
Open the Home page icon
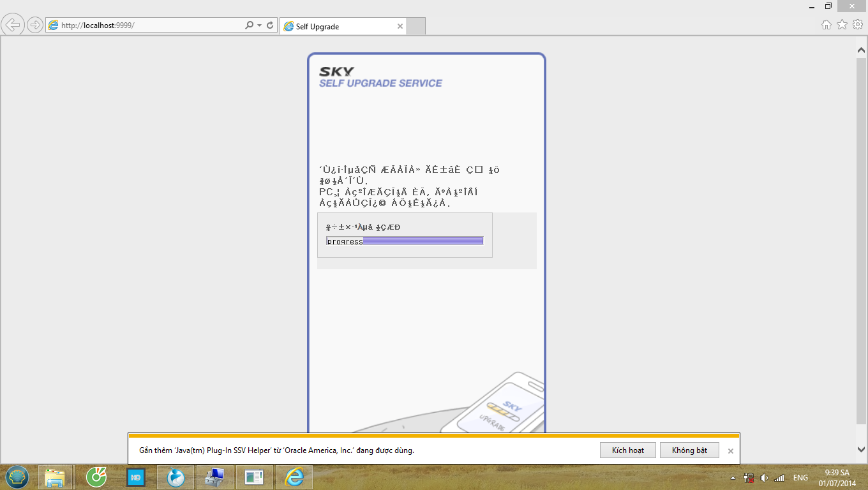pyautogui.click(x=827, y=25)
